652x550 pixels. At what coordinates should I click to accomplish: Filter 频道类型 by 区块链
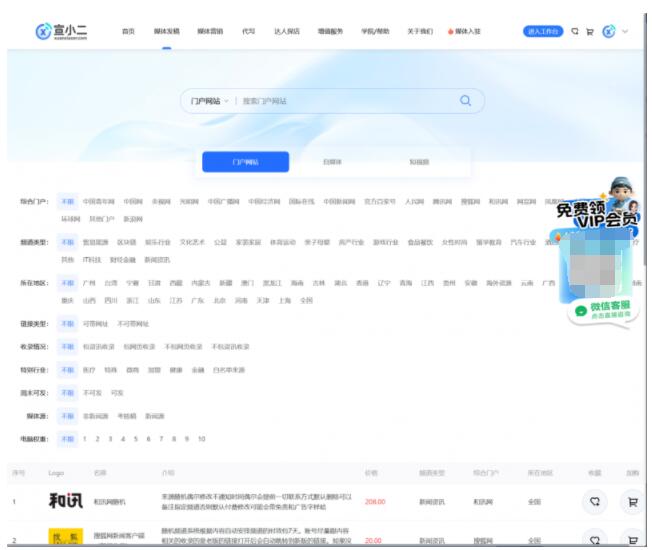(126, 242)
